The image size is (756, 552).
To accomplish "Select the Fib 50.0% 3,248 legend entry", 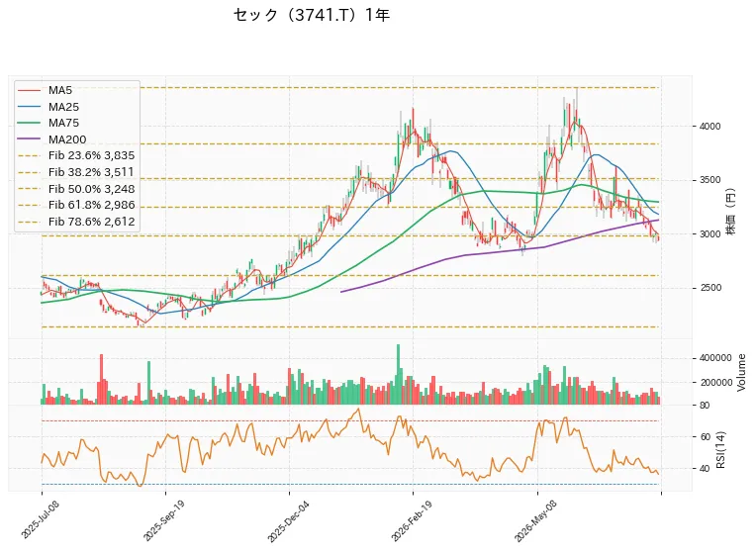I will 76,189.
